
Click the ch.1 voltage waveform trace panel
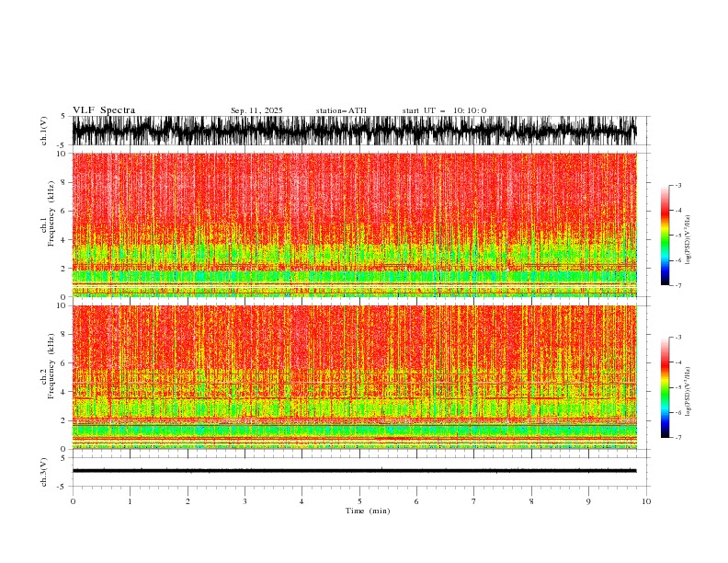tap(354, 131)
